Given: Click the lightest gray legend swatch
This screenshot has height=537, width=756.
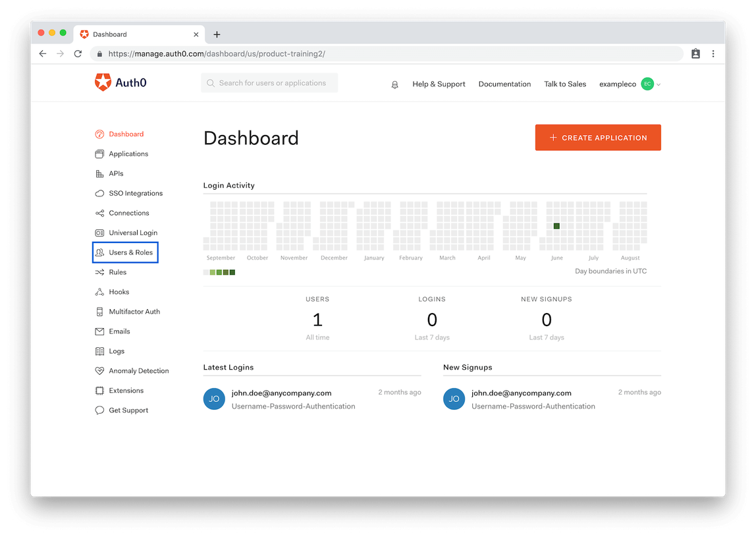Looking at the screenshot, I should click(206, 273).
